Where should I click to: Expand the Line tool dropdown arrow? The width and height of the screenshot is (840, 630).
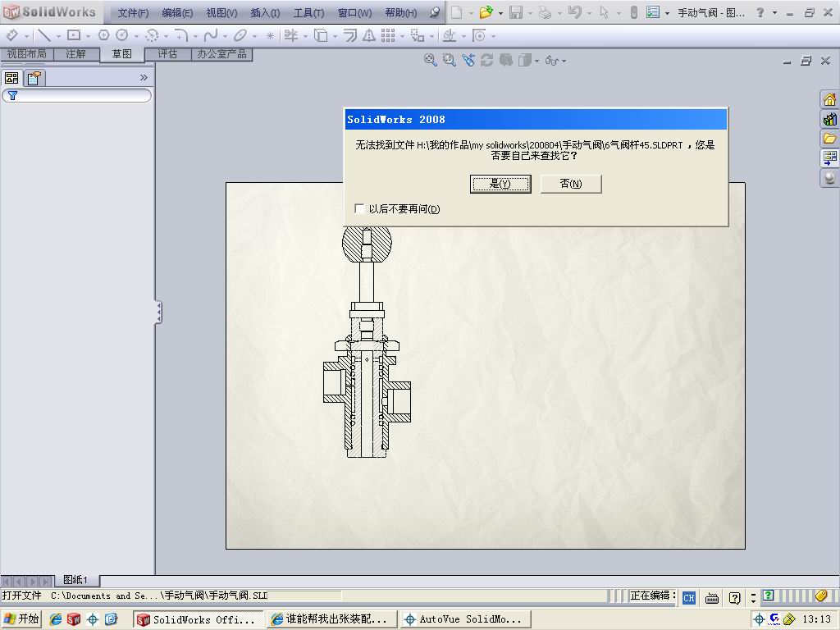[58, 36]
